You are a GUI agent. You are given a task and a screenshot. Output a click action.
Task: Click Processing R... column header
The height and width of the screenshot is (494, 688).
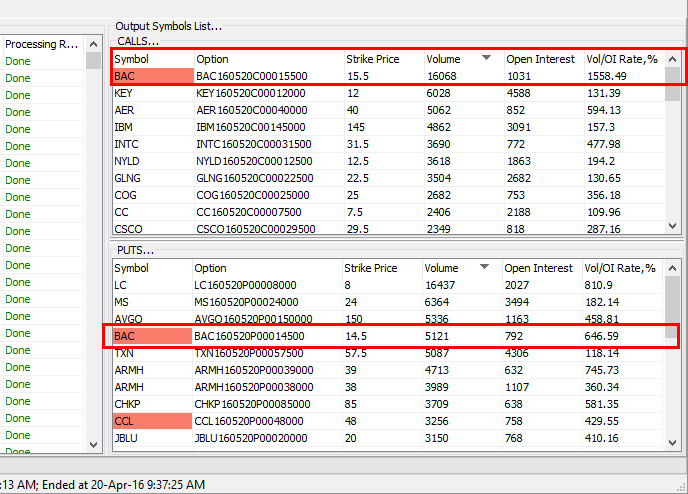tap(43, 44)
